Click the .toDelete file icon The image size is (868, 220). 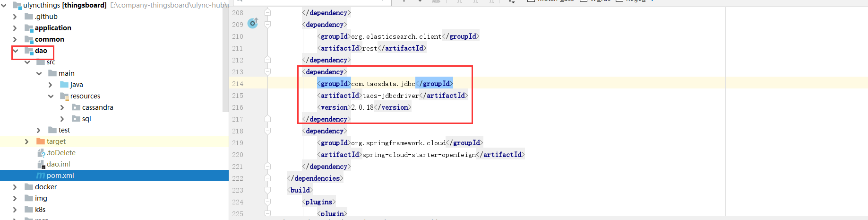[41, 153]
